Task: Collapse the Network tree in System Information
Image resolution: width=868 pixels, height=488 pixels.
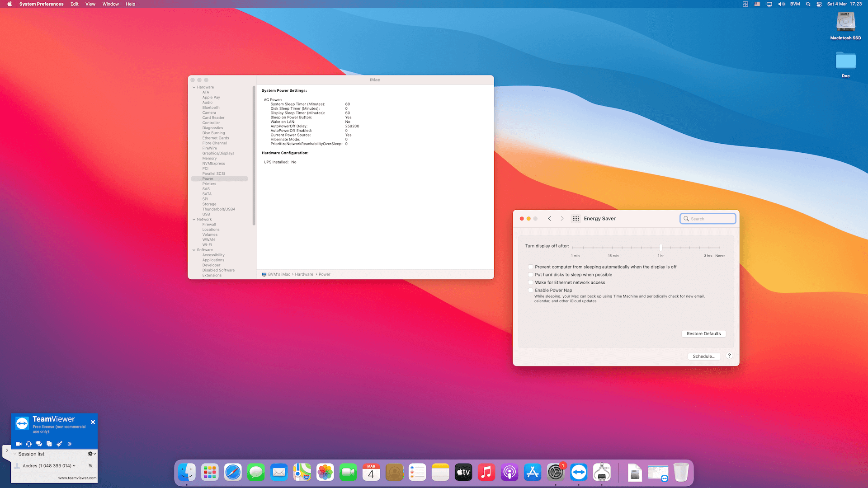Action: click(x=194, y=220)
